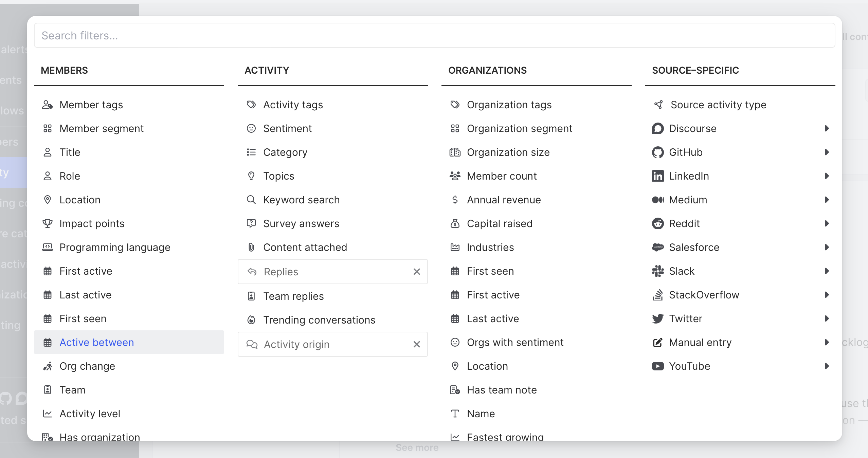Click the Capital raised money bag icon
The width and height of the screenshot is (868, 458).
[455, 224]
